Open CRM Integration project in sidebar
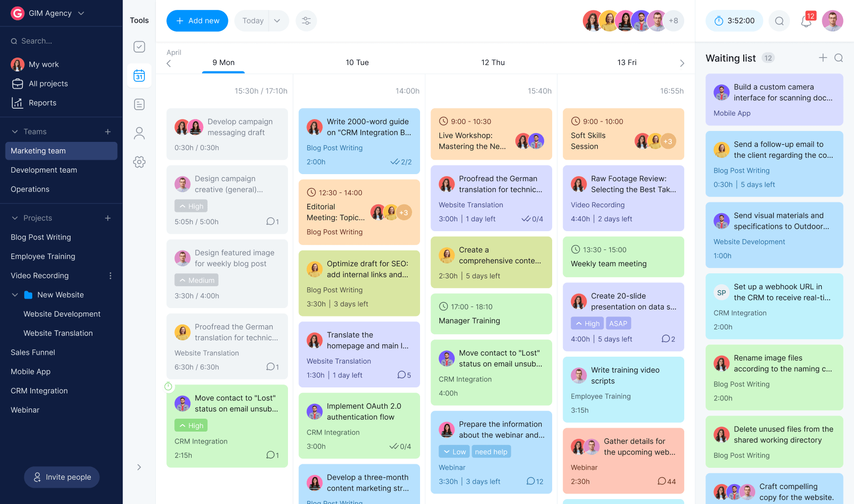Screen dimensions: 854x504 point(39,391)
